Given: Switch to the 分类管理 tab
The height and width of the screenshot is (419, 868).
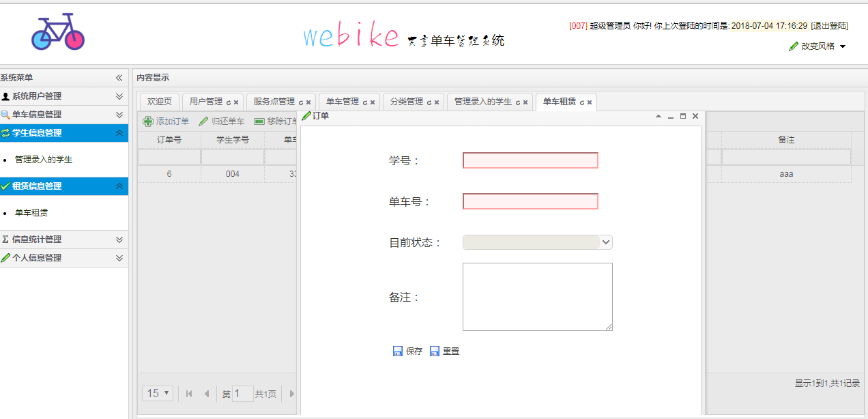Looking at the screenshot, I should click(x=407, y=102).
